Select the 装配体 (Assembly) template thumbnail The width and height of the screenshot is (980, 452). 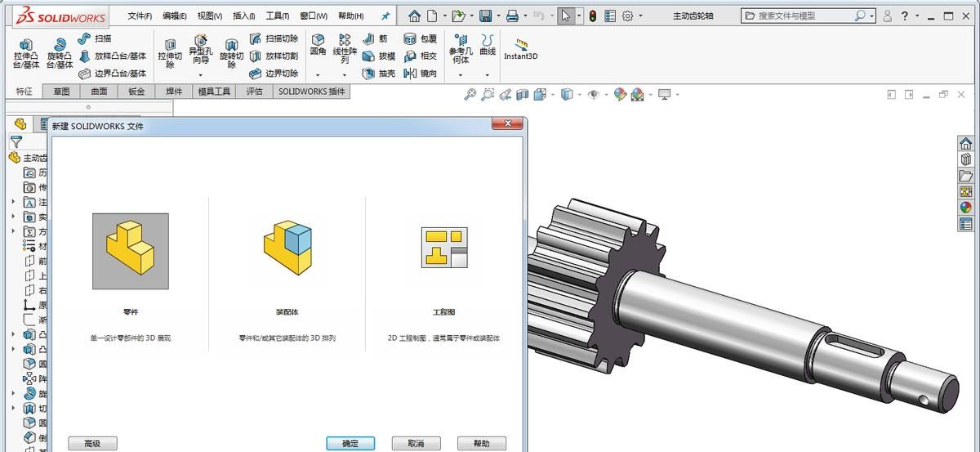point(287,248)
